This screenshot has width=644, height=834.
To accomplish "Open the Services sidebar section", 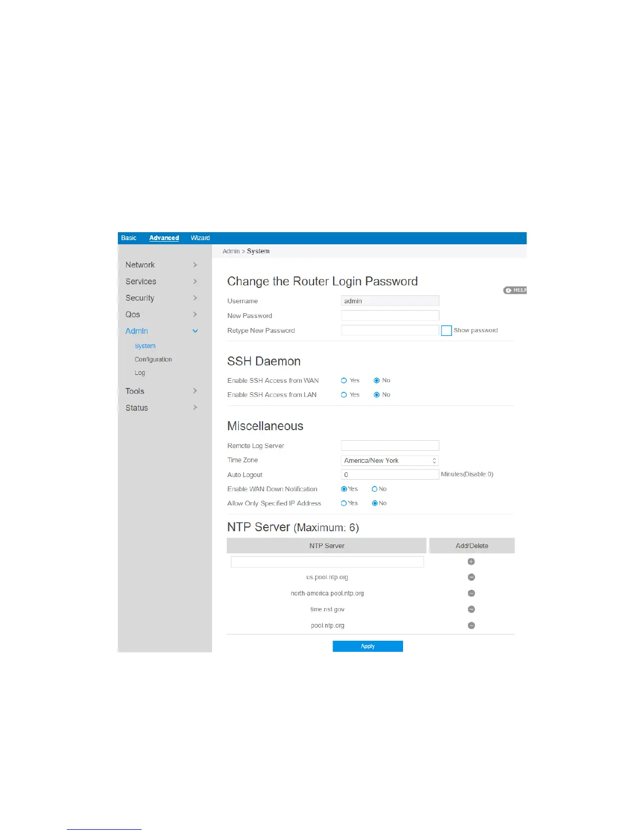I will 140,281.
